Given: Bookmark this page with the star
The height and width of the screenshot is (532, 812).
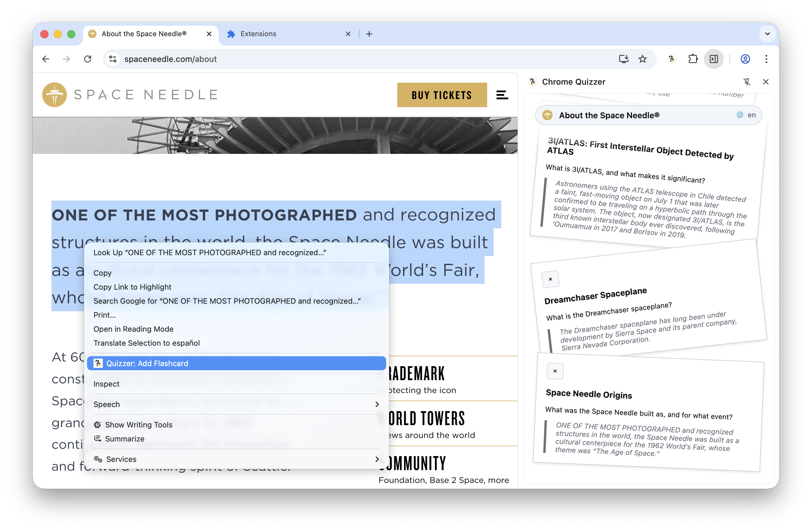Looking at the screenshot, I should (x=642, y=59).
